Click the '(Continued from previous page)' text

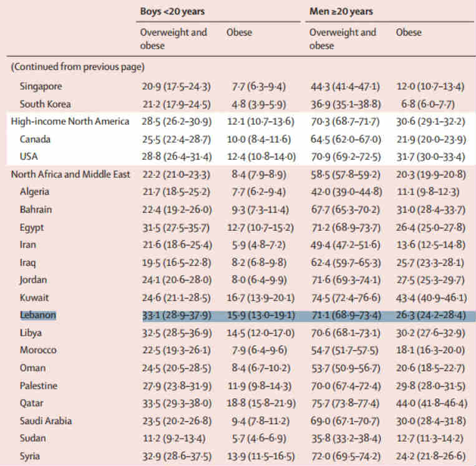pos(77,66)
